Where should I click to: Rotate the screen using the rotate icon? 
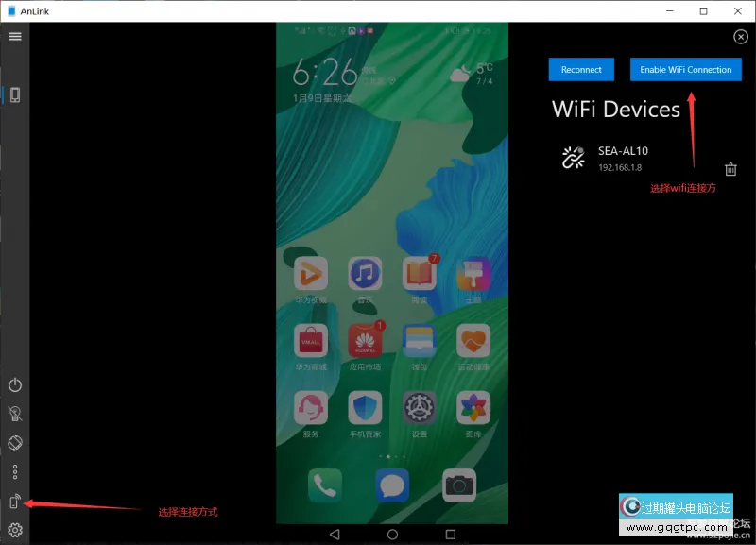click(15, 442)
